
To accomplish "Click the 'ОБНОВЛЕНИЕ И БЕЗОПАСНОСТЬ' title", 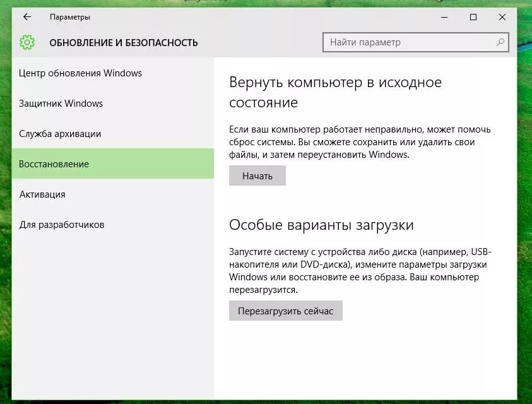I will click(x=124, y=43).
